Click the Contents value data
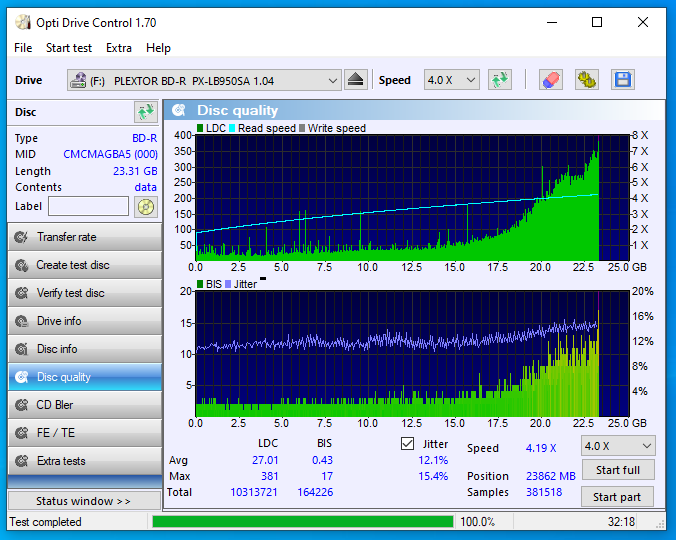This screenshot has width=676, height=540. click(145, 187)
